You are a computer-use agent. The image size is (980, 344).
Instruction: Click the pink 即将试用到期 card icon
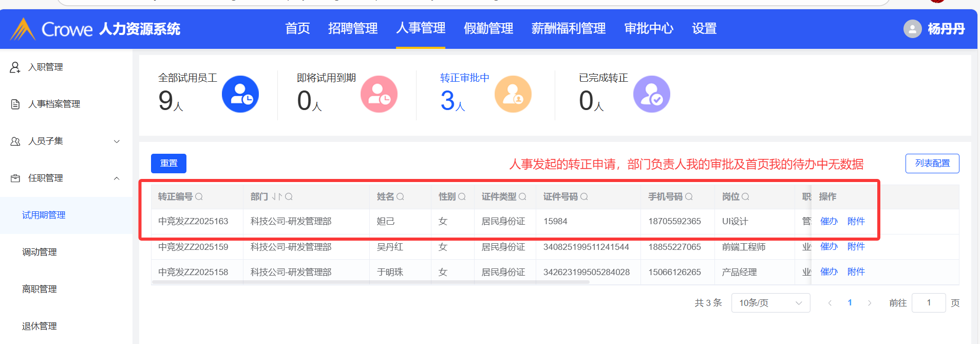pos(379,94)
